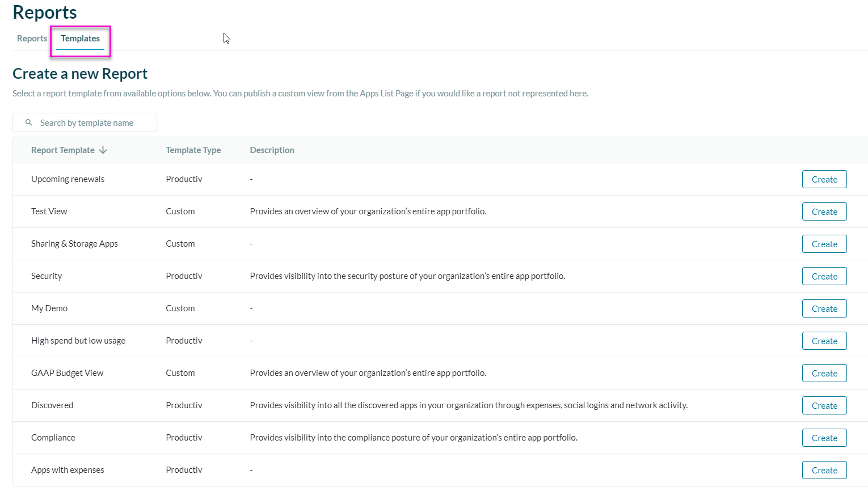Click the Report Template column header
868x491 pixels.
62,150
